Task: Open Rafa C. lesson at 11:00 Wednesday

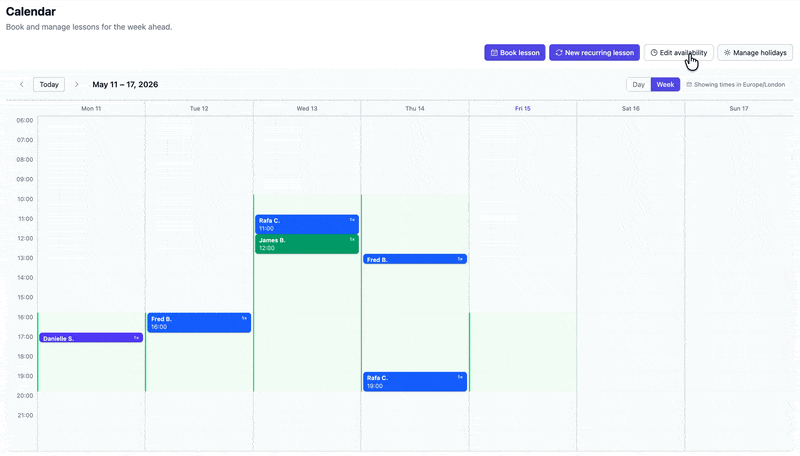Action: [x=307, y=224]
